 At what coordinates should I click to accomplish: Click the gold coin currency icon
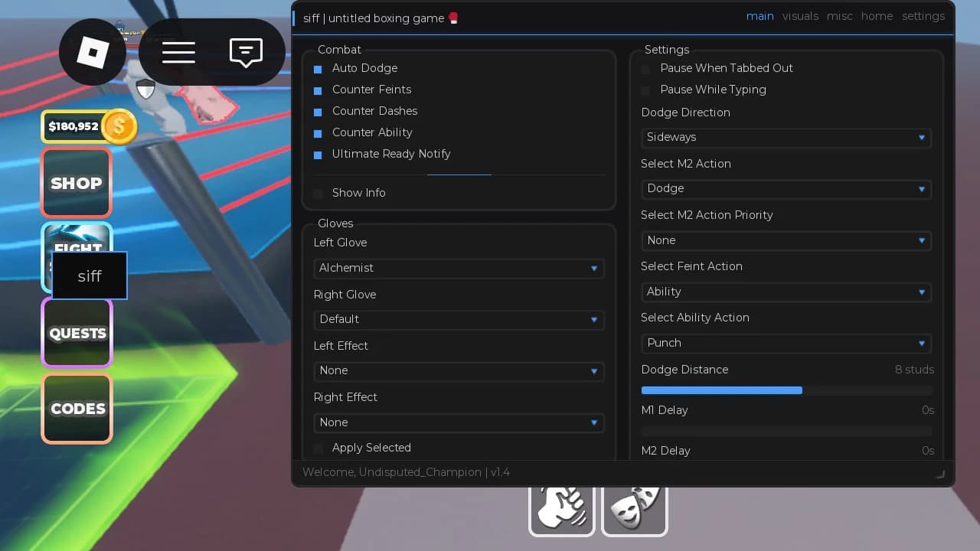119,126
